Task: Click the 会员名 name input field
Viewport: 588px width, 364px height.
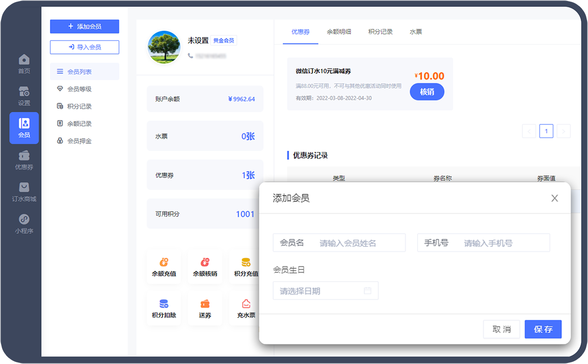Action: 360,243
